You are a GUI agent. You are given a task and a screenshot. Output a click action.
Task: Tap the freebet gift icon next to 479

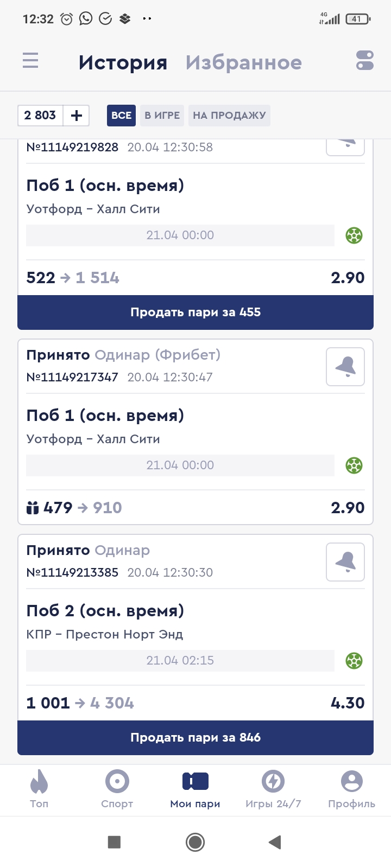pyautogui.click(x=33, y=508)
